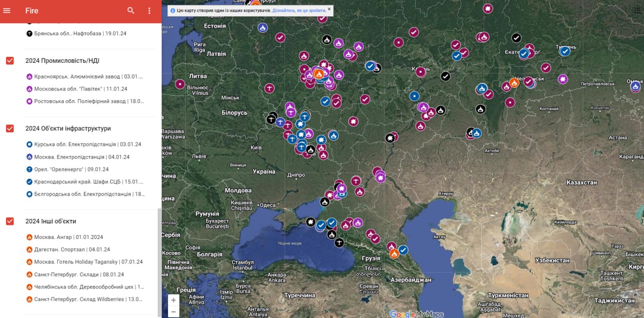Click the Дагестан. Спортзал list item

click(72, 250)
